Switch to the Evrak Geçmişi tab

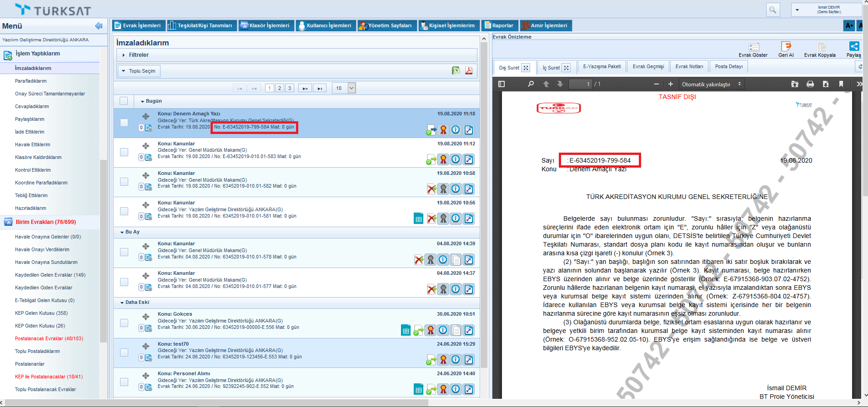pyautogui.click(x=648, y=66)
